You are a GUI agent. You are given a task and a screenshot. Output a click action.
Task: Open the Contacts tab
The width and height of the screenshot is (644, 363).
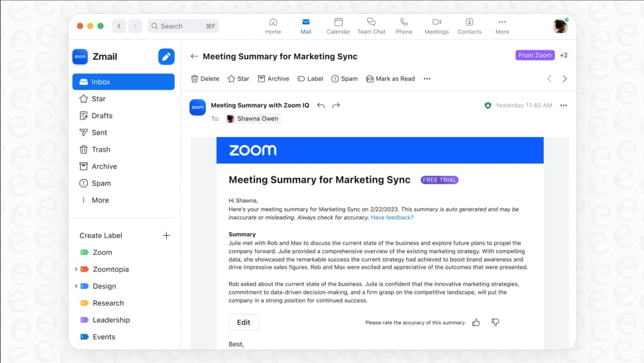469,26
